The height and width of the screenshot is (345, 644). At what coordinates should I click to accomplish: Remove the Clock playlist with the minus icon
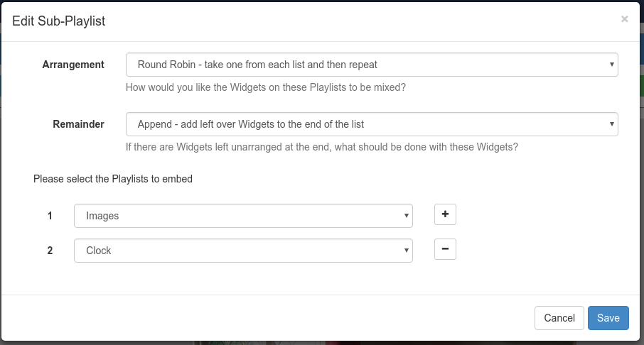(x=445, y=249)
